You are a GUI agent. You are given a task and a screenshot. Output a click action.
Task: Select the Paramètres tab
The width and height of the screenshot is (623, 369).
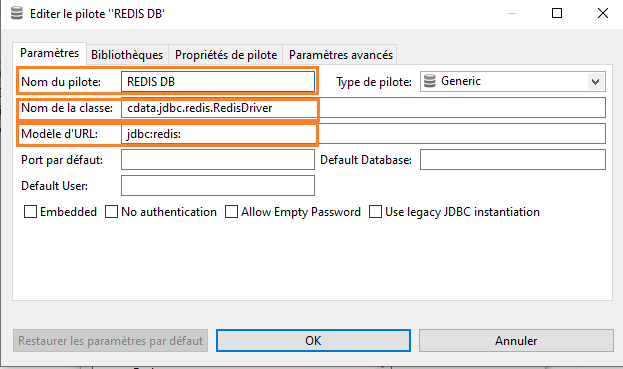click(50, 53)
